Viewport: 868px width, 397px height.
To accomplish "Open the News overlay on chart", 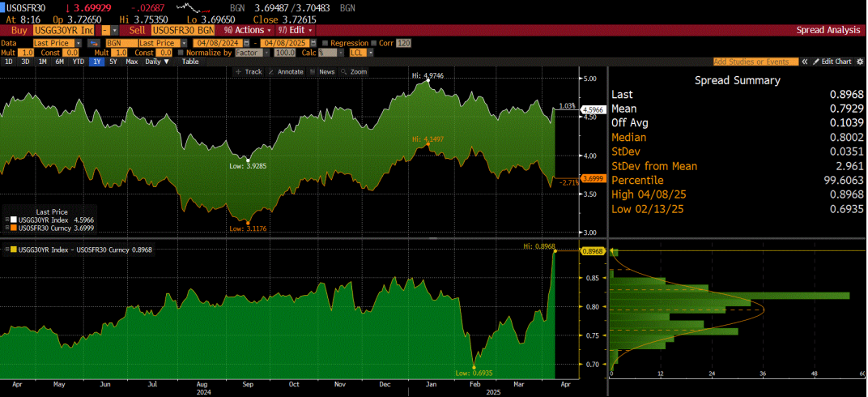I will pyautogui.click(x=322, y=72).
